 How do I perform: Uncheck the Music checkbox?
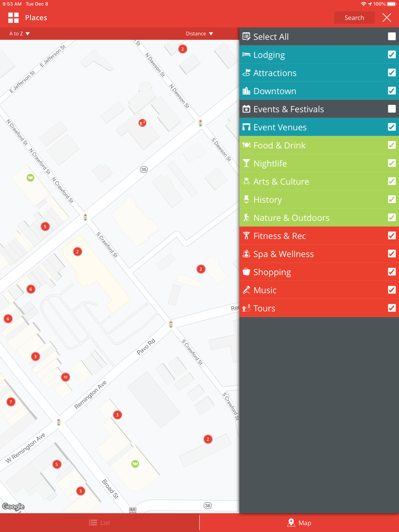coord(392,290)
